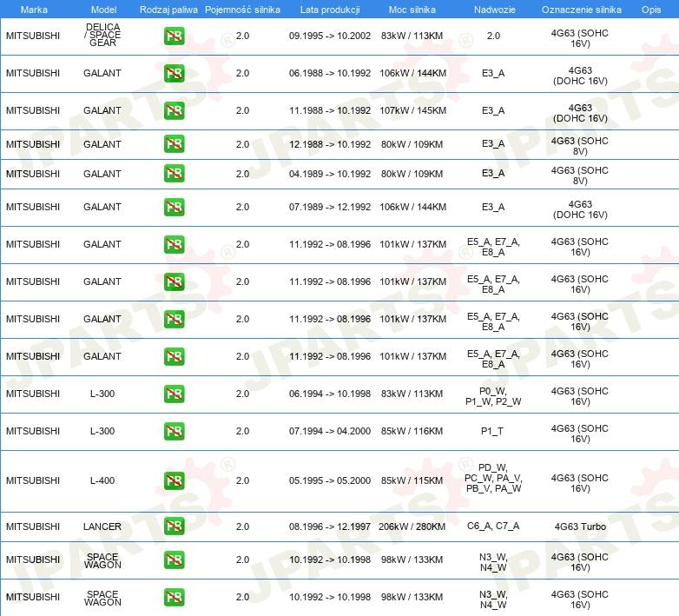Click the fuel icon for the Galant 107kW / 145KM row

174,110
